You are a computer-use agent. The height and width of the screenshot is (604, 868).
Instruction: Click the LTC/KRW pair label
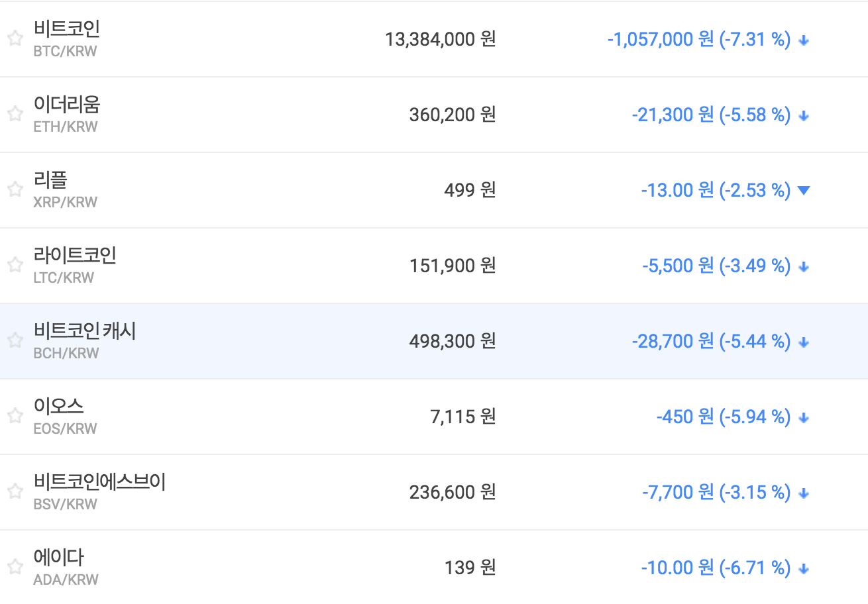coord(64,277)
